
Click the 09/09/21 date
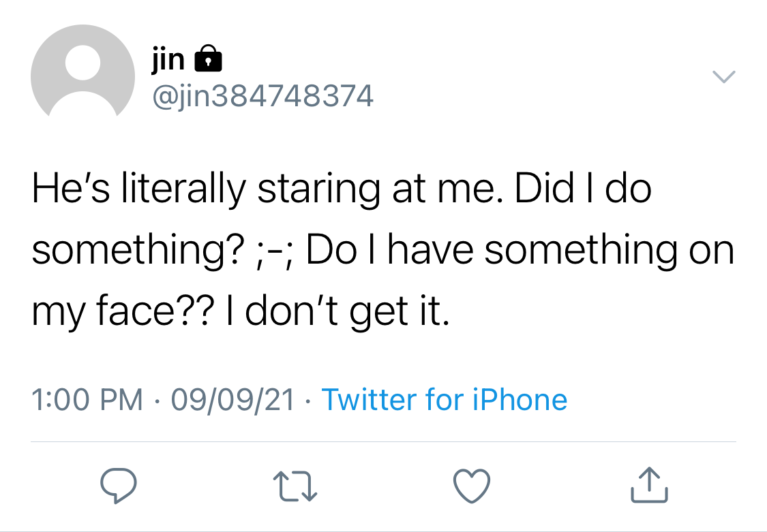click(232, 400)
